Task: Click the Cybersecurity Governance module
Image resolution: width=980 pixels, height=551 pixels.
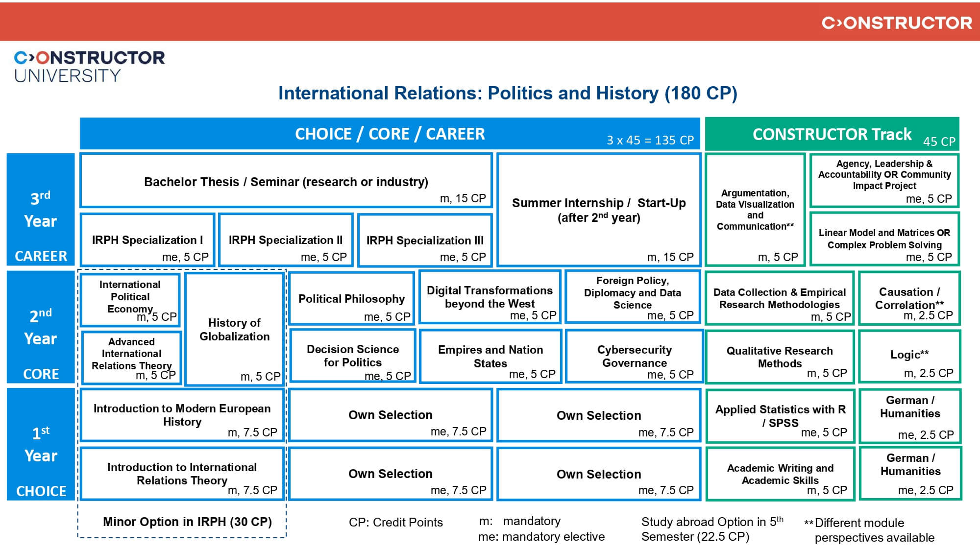Action: coord(634,356)
